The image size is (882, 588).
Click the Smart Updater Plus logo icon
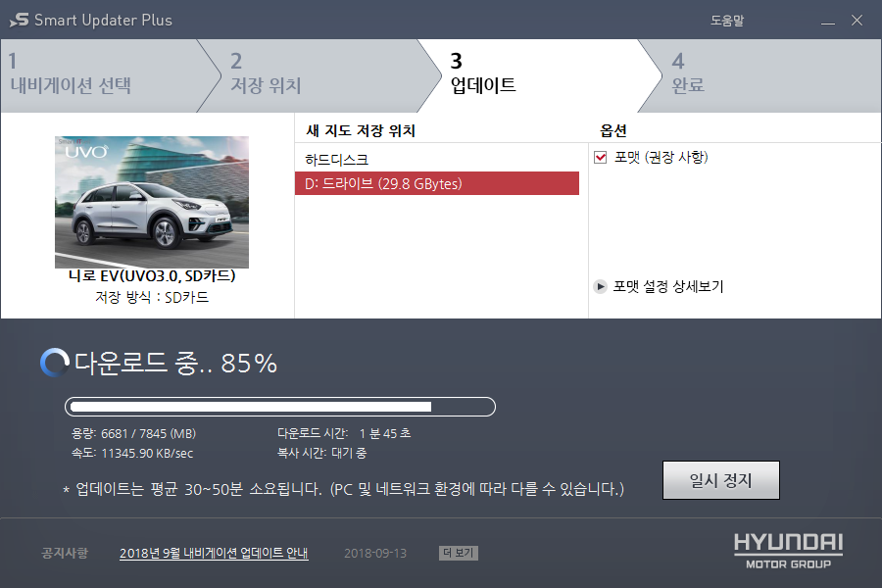click(19, 20)
